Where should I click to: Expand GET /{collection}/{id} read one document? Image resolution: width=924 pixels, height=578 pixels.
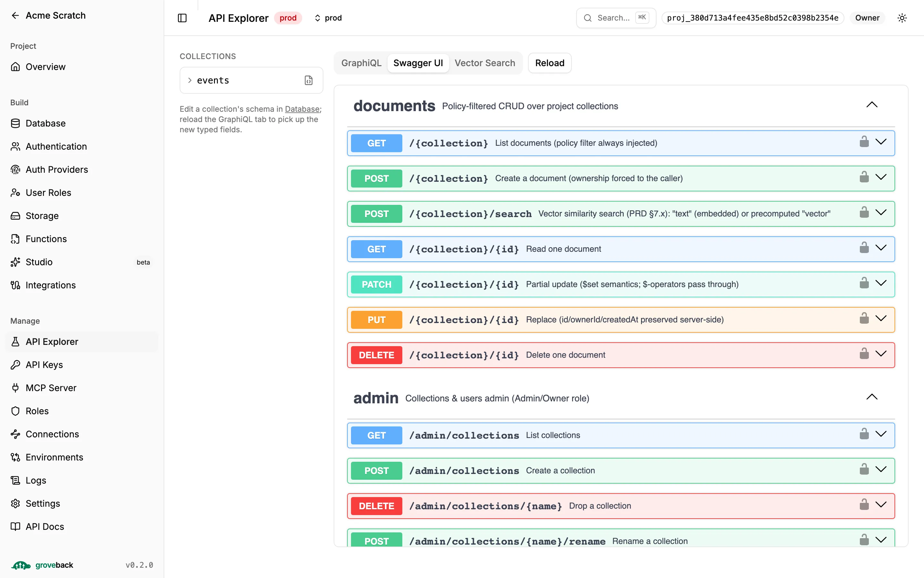click(881, 248)
